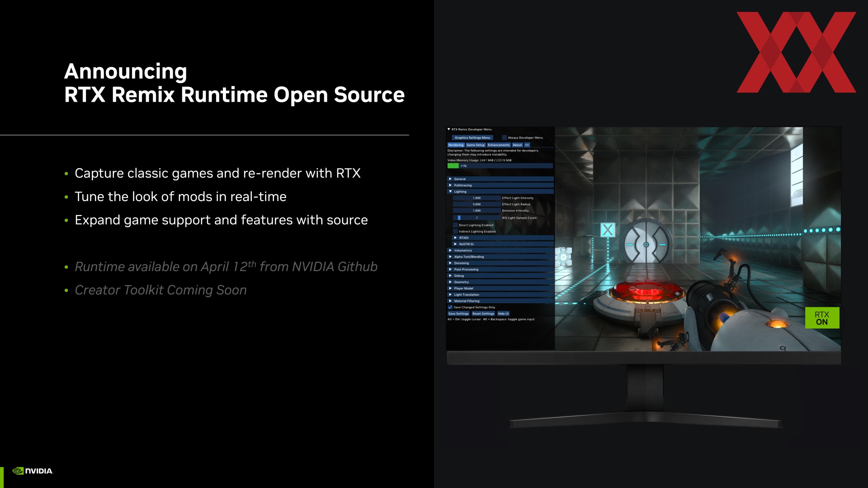Image resolution: width=868 pixels, height=488 pixels.
Task: Expand the Material Filtering section
Action: (x=500, y=301)
